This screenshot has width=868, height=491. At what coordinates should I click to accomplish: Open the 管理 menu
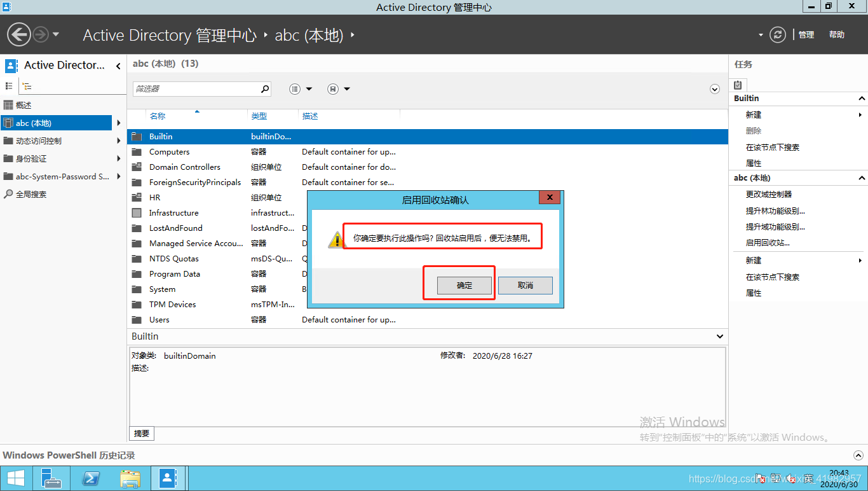pyautogui.click(x=806, y=35)
